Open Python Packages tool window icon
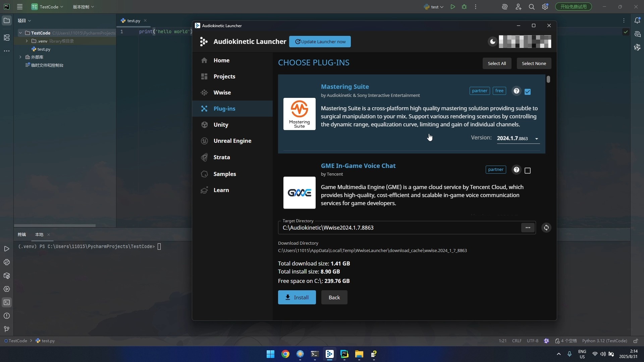Image resolution: width=644 pixels, height=362 pixels. 7,276
